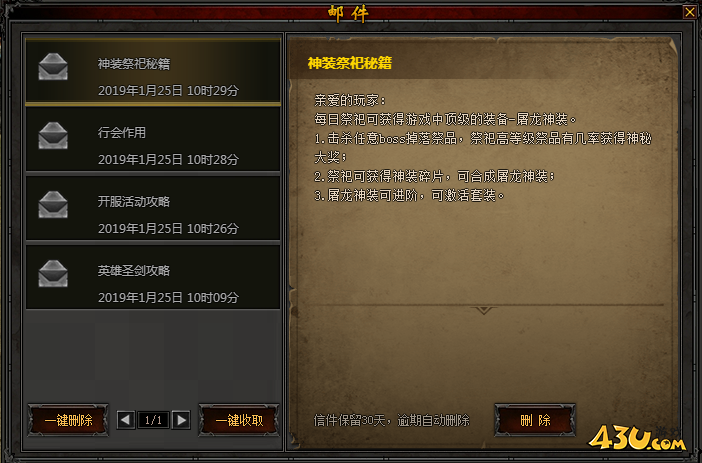Click the envelope icon beside 行会作用
The height and width of the screenshot is (463, 702).
[53, 135]
